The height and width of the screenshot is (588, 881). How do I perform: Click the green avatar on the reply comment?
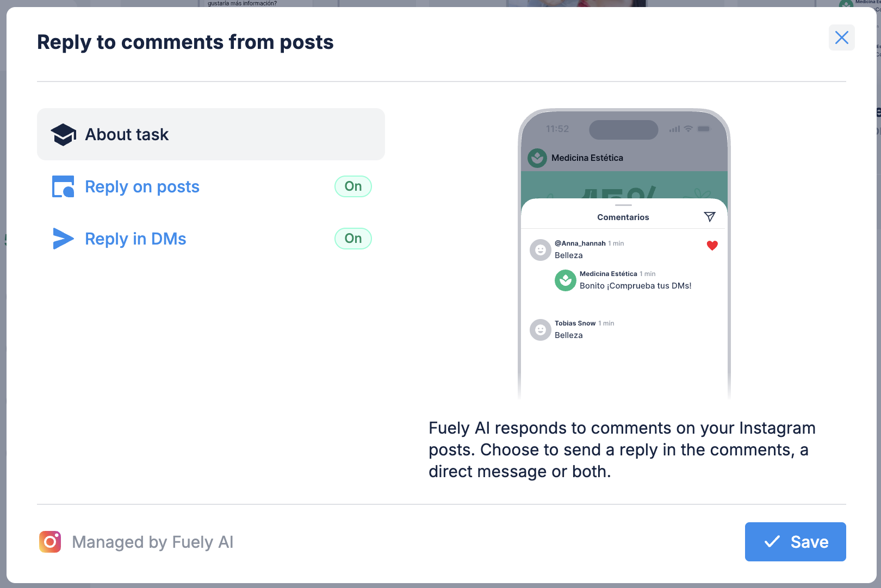565,280
